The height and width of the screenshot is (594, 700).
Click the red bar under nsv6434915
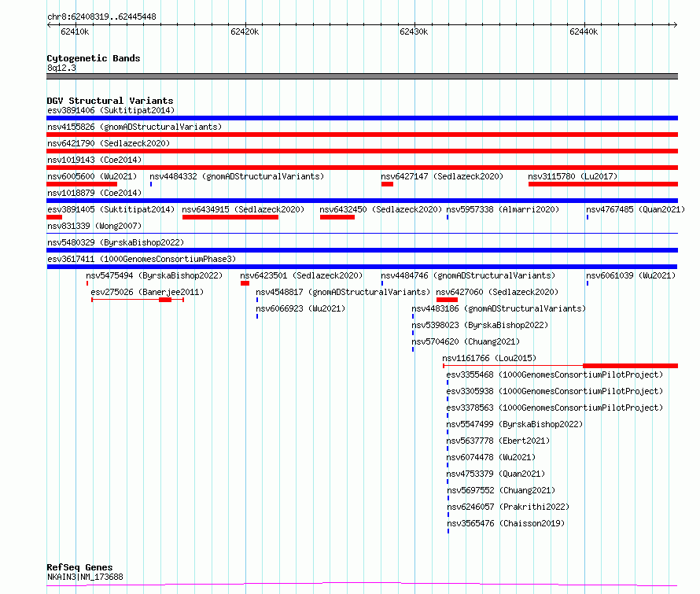coord(230,217)
